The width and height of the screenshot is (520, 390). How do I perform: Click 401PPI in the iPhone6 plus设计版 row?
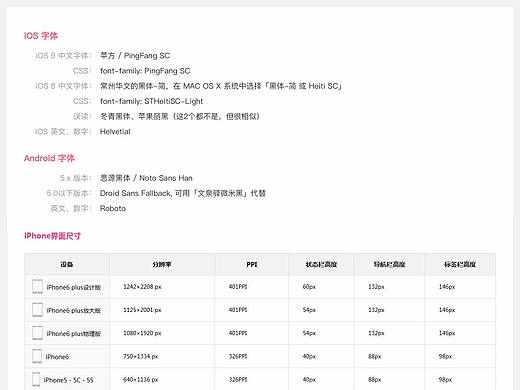click(238, 287)
